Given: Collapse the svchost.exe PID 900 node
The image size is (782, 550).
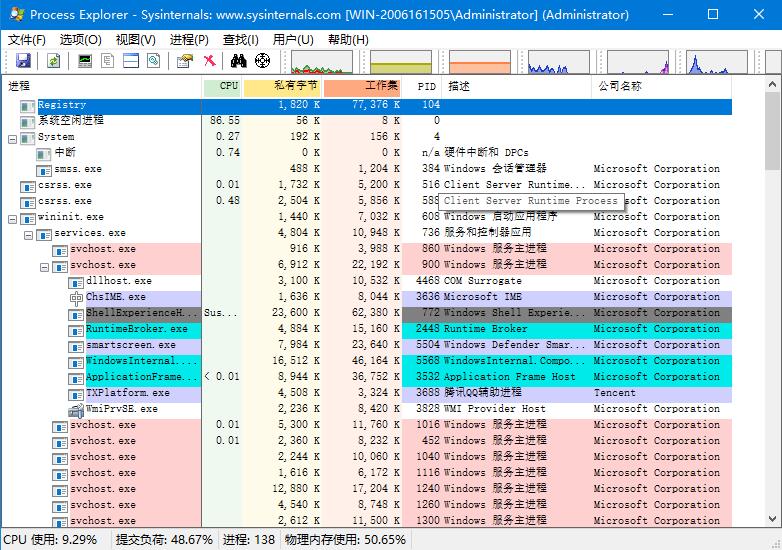Looking at the screenshot, I should point(44,267).
